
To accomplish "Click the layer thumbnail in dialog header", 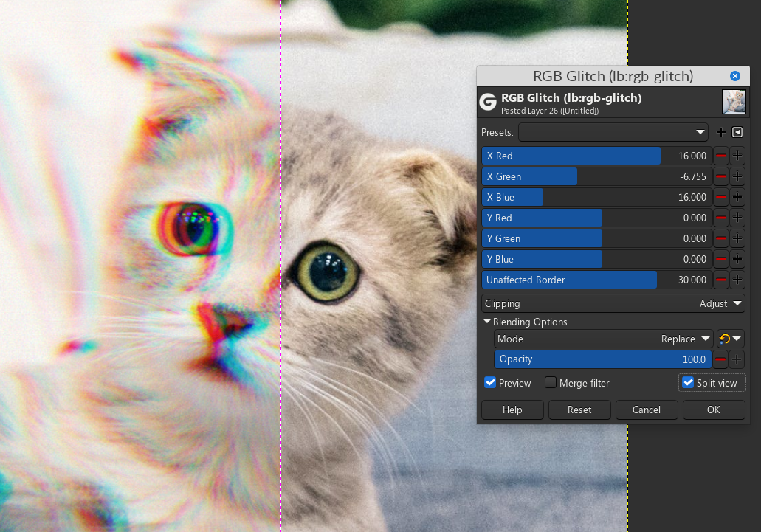I will [734, 103].
